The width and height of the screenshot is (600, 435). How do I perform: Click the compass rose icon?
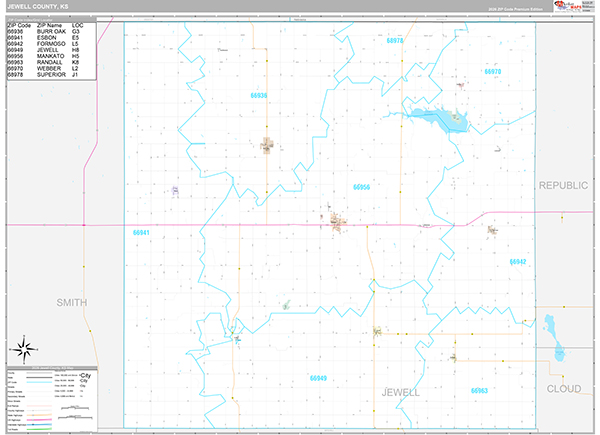click(x=25, y=348)
